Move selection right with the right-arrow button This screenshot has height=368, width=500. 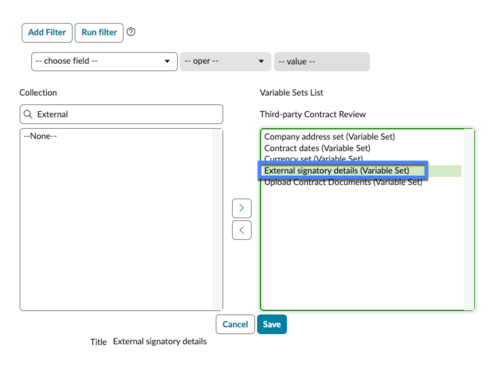click(242, 208)
